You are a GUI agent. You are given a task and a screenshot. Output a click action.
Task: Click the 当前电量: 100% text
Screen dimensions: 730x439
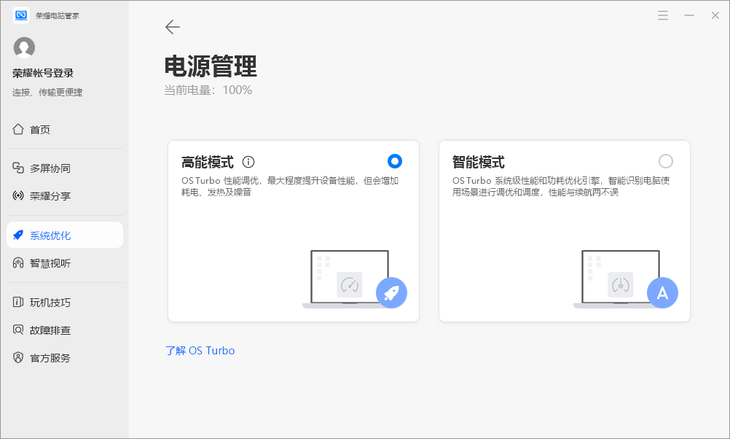click(208, 90)
